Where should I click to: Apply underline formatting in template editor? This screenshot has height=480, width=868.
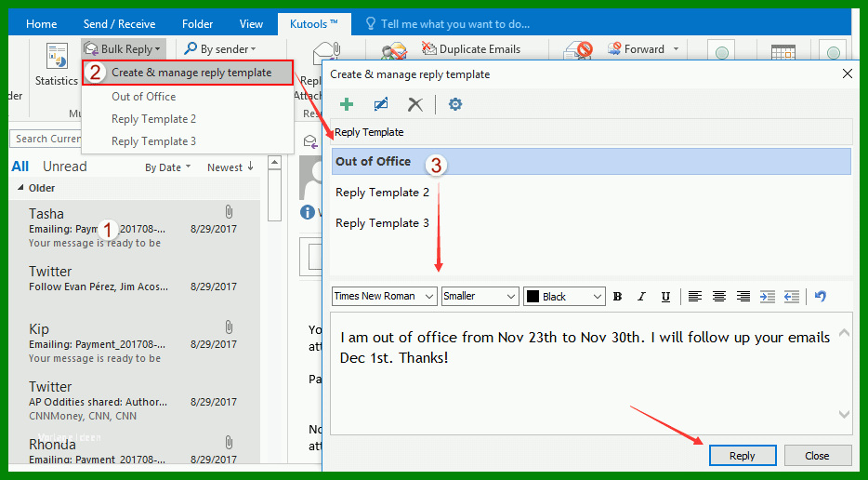[666, 297]
